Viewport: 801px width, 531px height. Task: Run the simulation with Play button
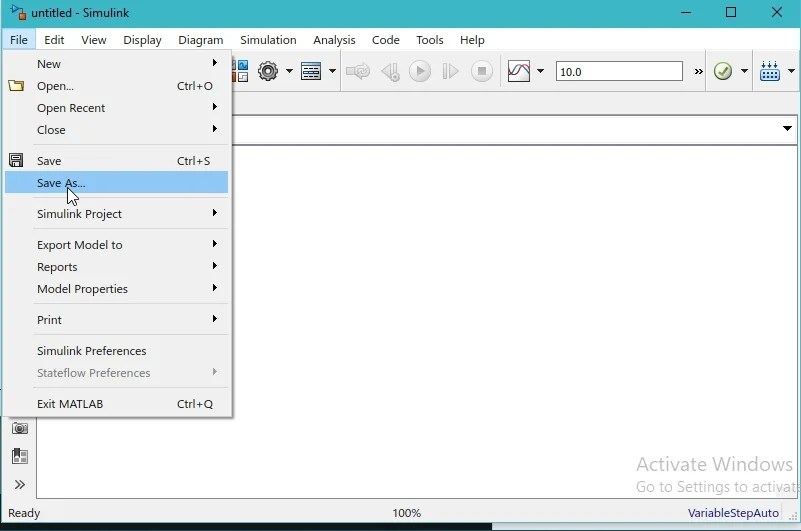[x=420, y=71]
